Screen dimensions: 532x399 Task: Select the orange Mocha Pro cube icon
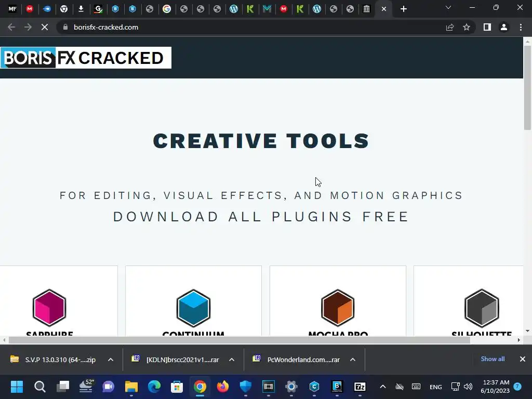pyautogui.click(x=338, y=308)
